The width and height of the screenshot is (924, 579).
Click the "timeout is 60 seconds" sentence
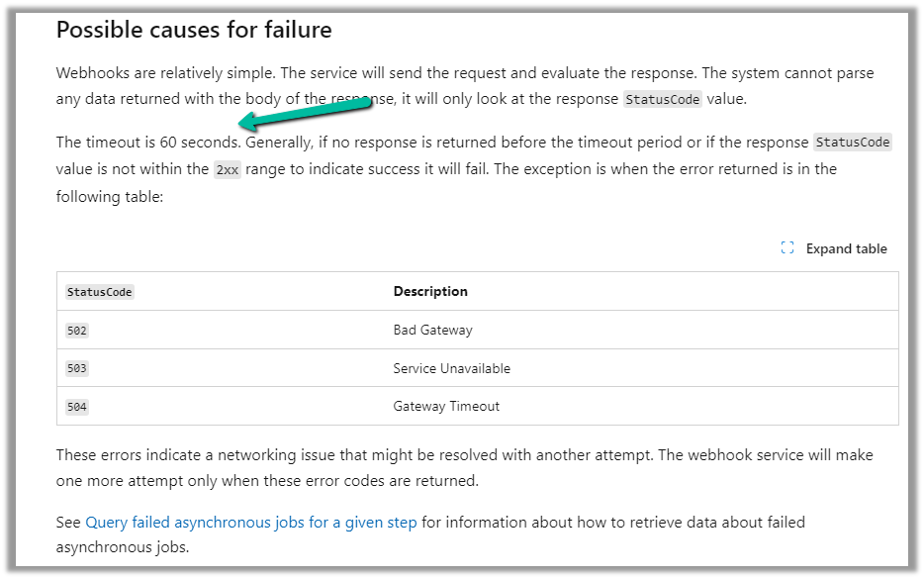[148, 143]
